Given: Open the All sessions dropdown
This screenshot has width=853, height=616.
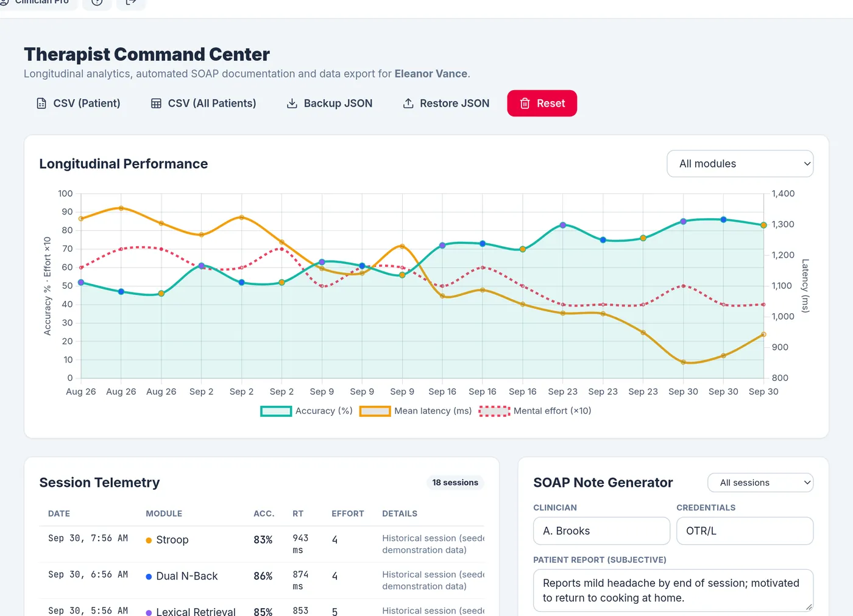Looking at the screenshot, I should click(x=760, y=483).
